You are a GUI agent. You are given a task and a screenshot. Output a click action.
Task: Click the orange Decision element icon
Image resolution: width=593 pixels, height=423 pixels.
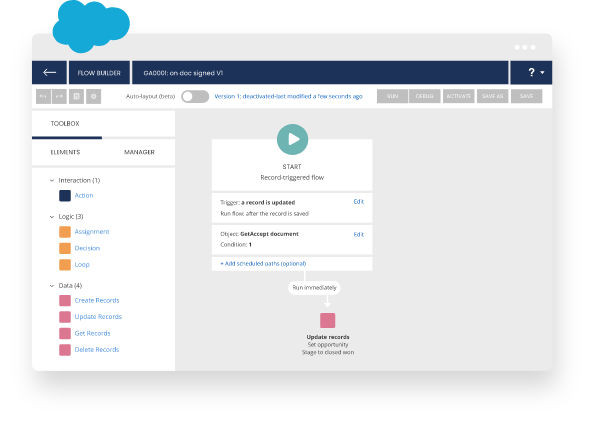65,248
